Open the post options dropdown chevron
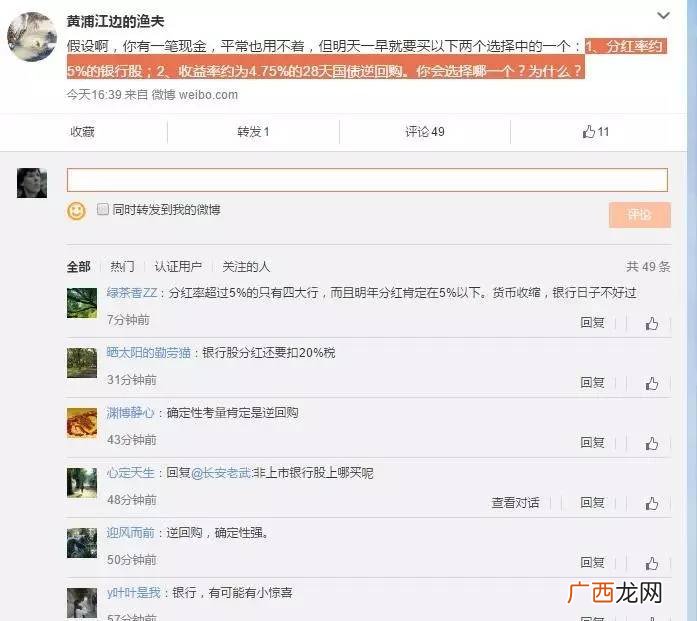The image size is (697, 621). 663,16
